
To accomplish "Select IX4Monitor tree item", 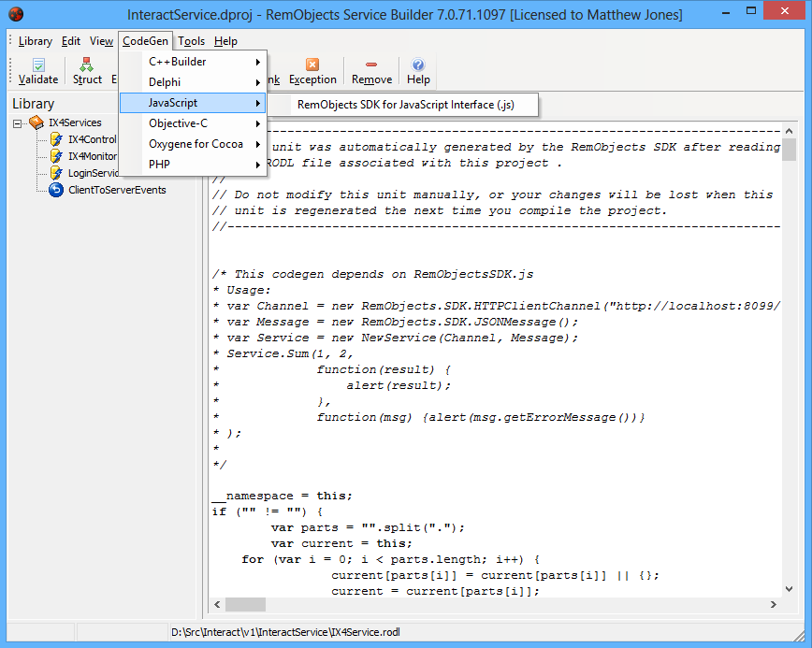I will 93,156.
